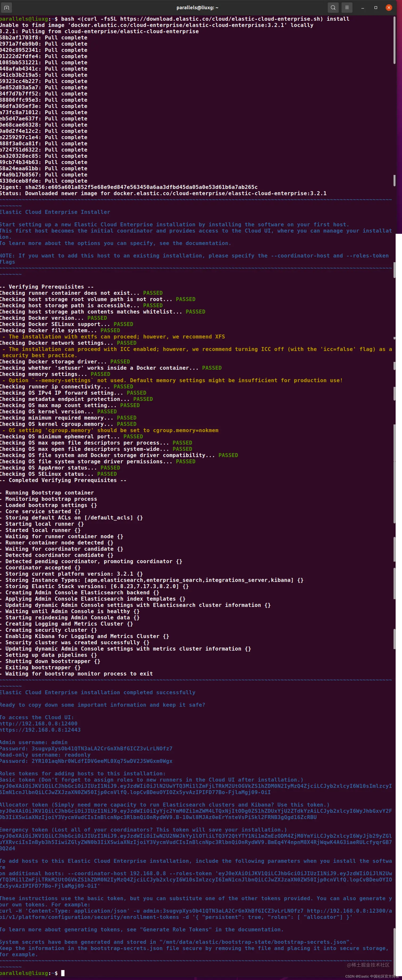This screenshot has height=980, width=402.
Task: Click the 'Elastic Cloud Enterprise Installer' heading
Action: pos(55,212)
